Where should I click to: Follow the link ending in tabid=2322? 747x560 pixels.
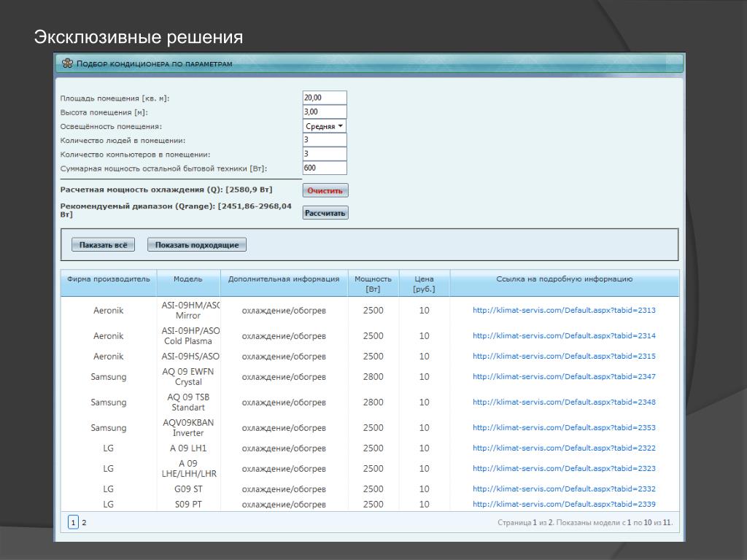tap(564, 448)
